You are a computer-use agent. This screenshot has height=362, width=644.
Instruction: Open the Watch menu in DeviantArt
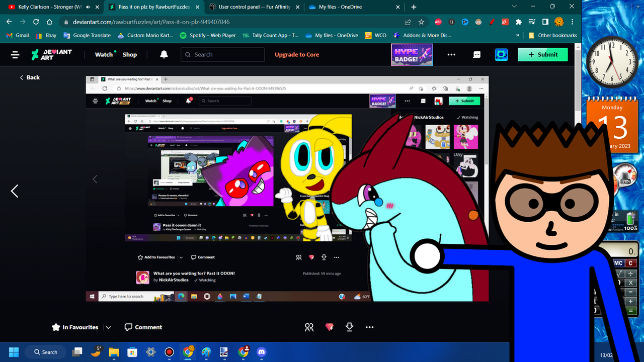click(104, 54)
